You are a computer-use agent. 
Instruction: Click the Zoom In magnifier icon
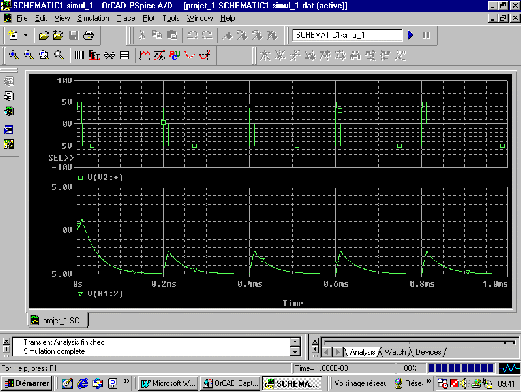[14, 55]
